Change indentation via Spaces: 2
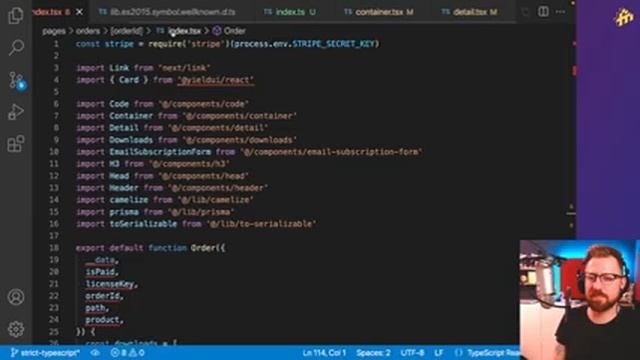The height and width of the screenshot is (360, 640). coord(373,353)
